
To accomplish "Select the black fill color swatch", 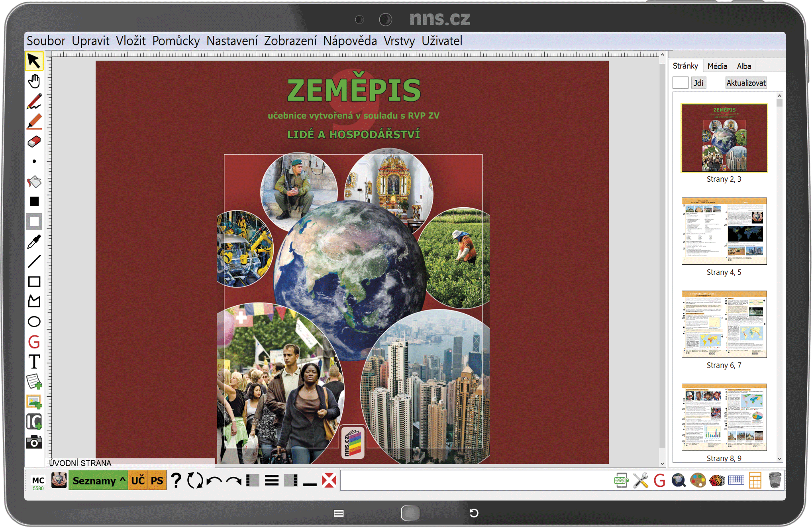I will tap(34, 202).
